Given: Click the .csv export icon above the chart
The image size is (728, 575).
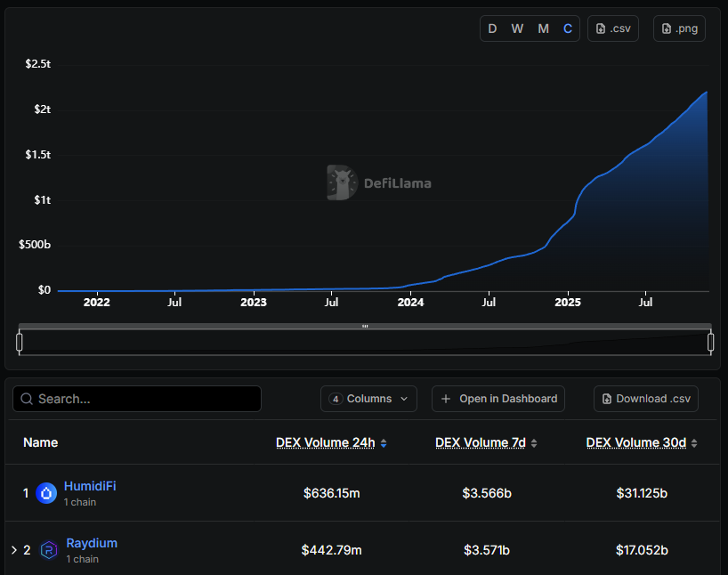Looking at the screenshot, I should click(x=599, y=28).
